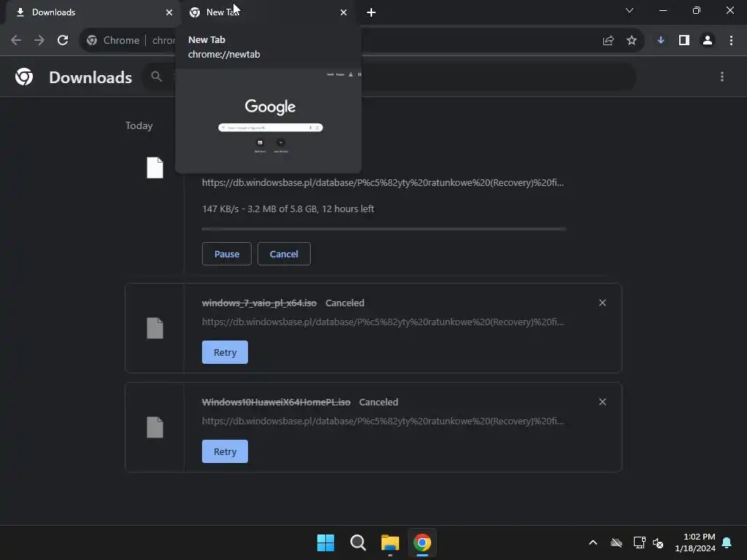Retry Windows10HuaweiX64HomePL.iso download
747x560 pixels.
[225, 451]
